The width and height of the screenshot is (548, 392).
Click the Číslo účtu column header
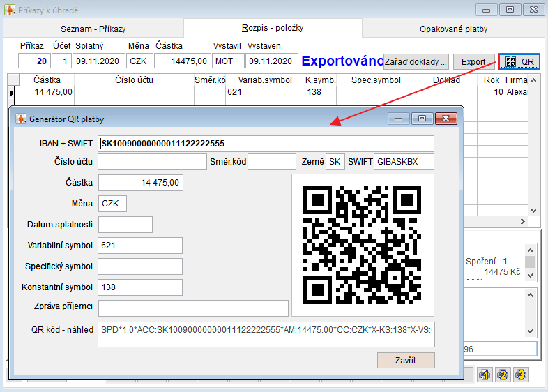tap(134, 80)
